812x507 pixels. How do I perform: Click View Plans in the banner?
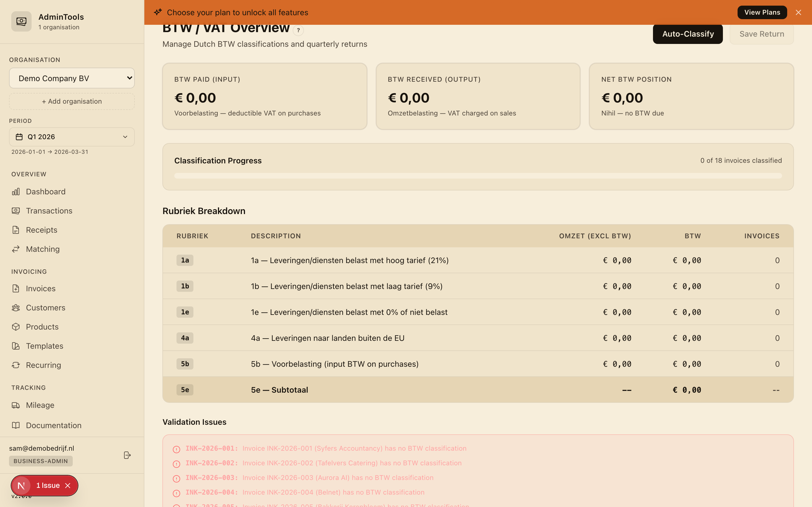pyautogui.click(x=762, y=12)
